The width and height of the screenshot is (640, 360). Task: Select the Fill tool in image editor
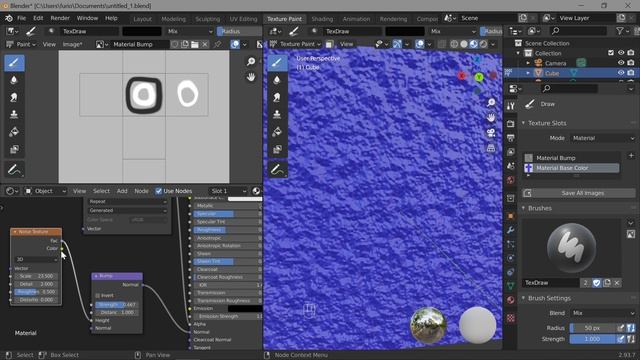point(14,132)
